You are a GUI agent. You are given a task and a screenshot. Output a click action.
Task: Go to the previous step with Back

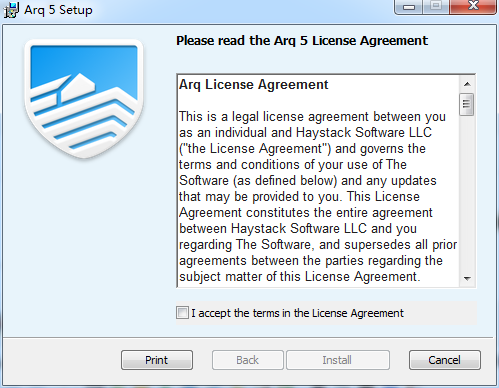248,360
